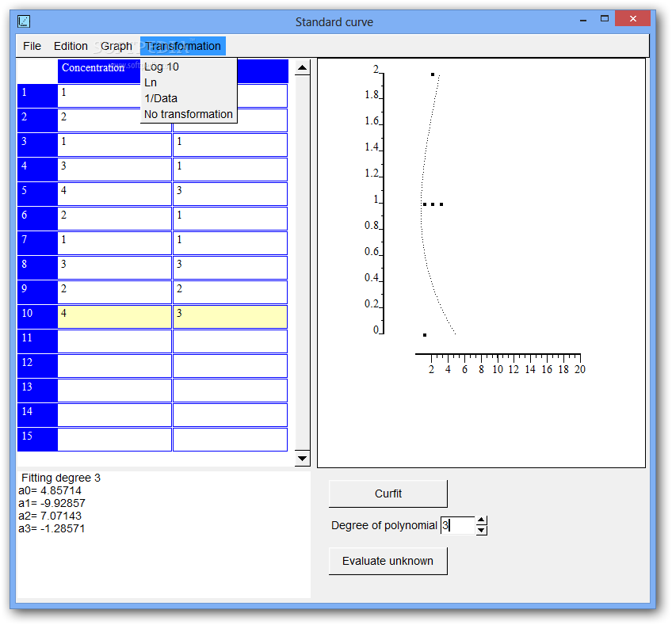Click scroll down arrow of the table
This screenshot has width=672, height=625.
303,459
